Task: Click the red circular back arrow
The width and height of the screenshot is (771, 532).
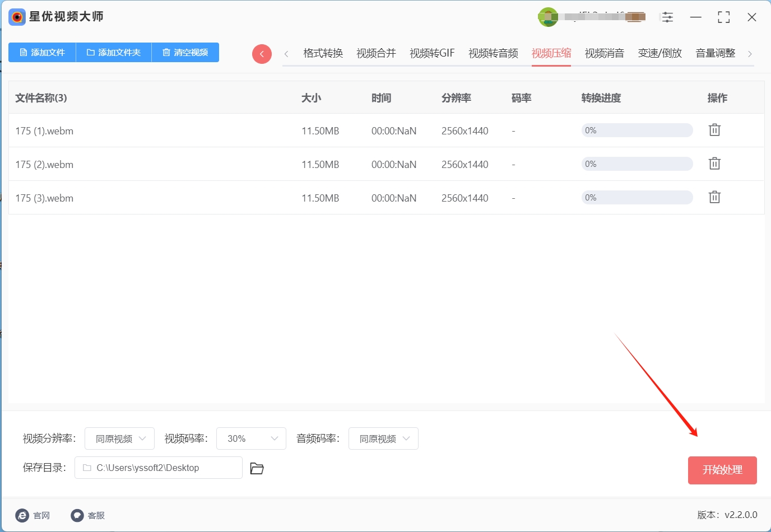Action: point(262,54)
